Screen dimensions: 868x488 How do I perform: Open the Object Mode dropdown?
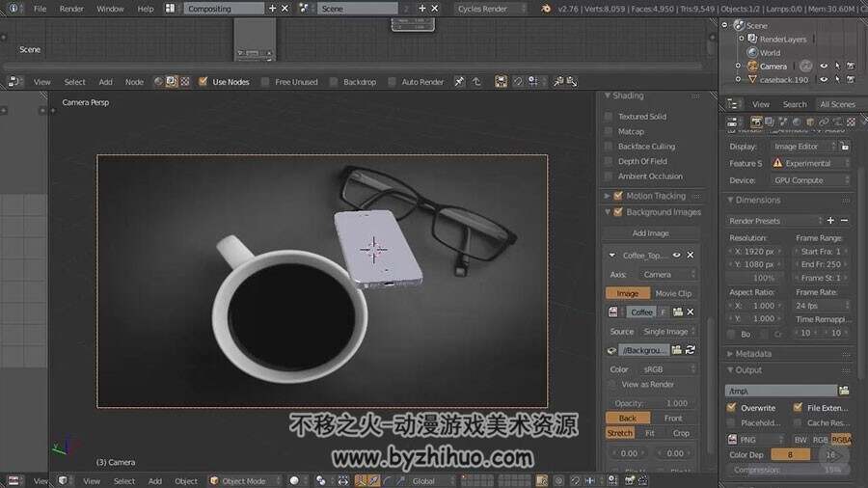click(x=245, y=481)
